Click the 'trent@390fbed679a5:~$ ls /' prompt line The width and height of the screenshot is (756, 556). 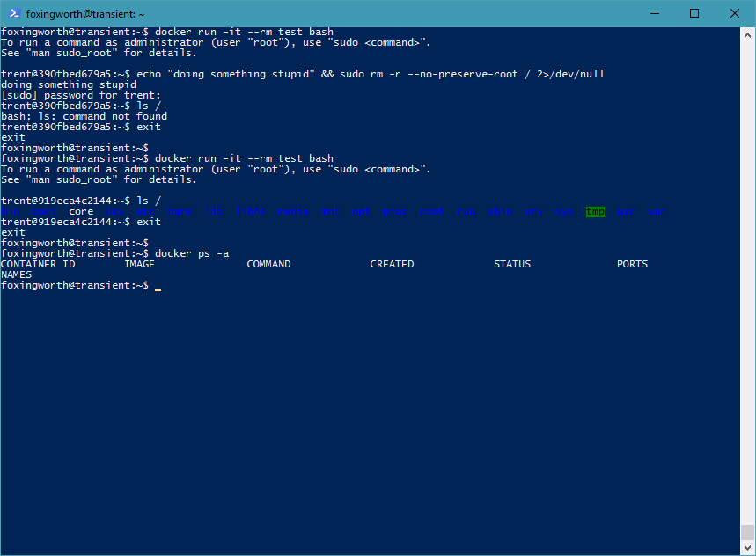81,106
